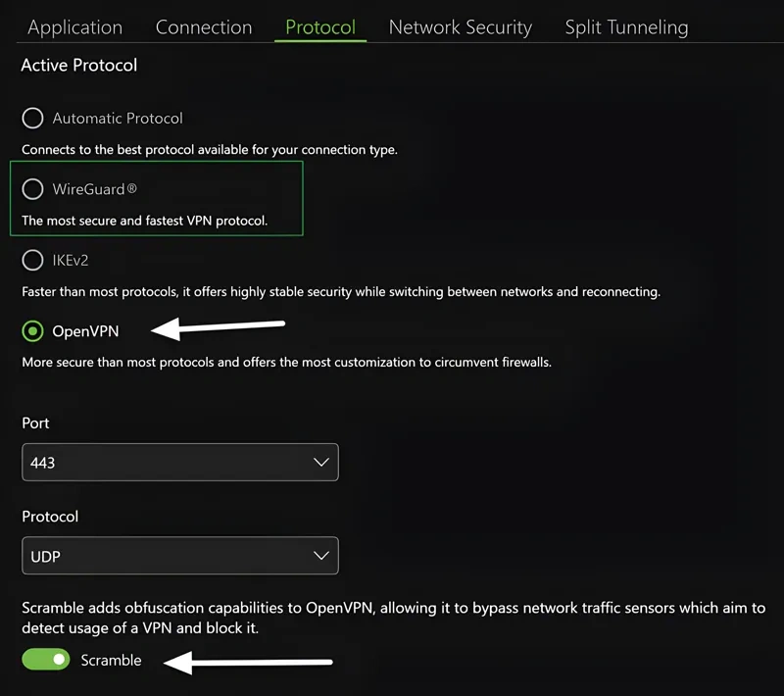
Task: Click the Active Protocol section heading
Action: [78, 66]
